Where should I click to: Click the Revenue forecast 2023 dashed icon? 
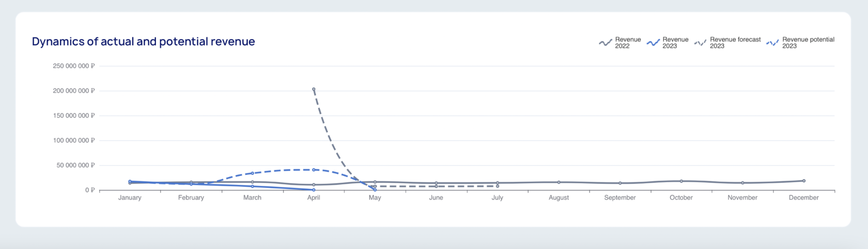click(x=701, y=43)
